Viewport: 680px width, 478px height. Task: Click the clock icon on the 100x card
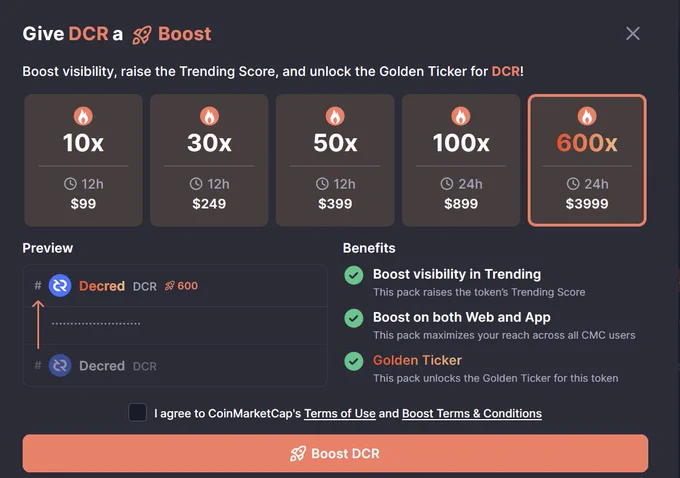pyautogui.click(x=447, y=184)
